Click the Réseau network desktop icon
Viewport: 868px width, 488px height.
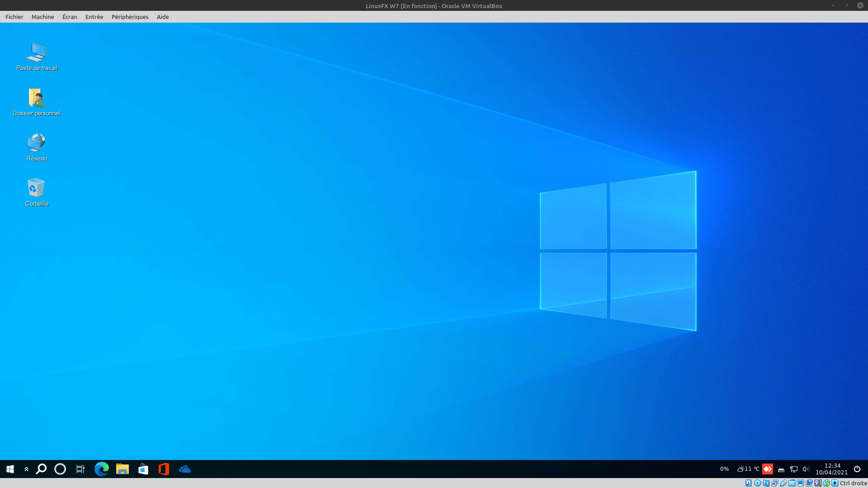[x=36, y=143]
